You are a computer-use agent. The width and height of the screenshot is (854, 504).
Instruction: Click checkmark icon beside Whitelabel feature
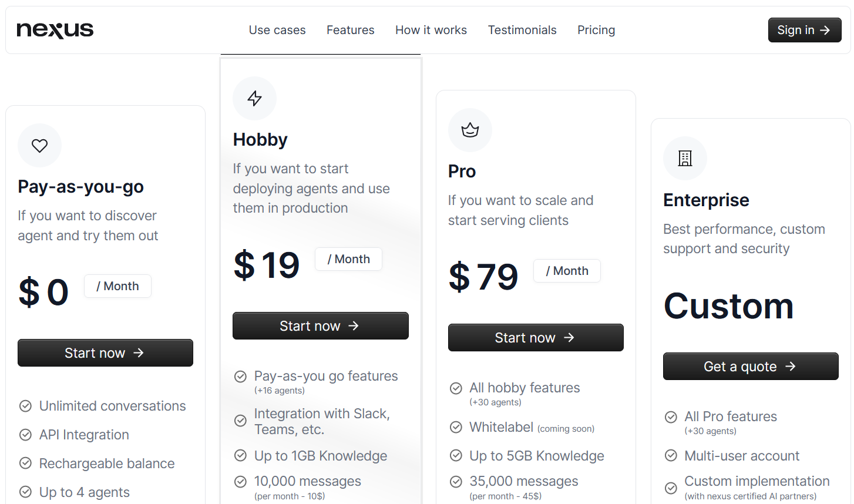coord(456,427)
